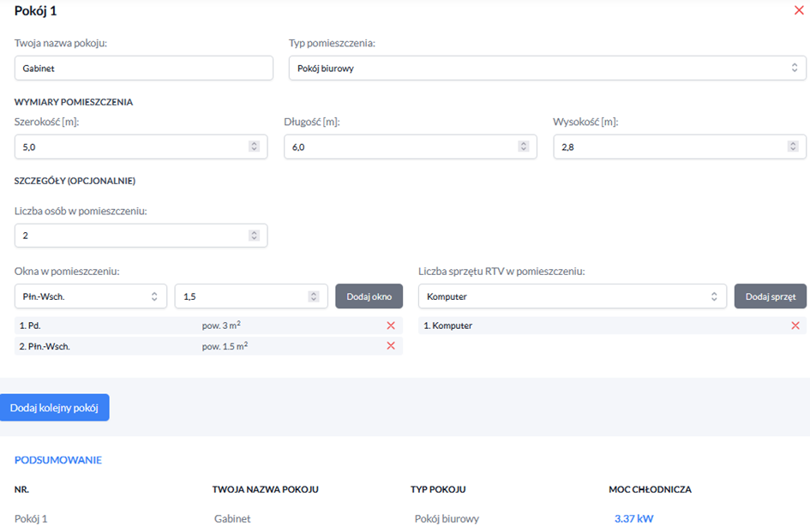
Task: Adjust the window area stepper
Action: pyautogui.click(x=314, y=296)
